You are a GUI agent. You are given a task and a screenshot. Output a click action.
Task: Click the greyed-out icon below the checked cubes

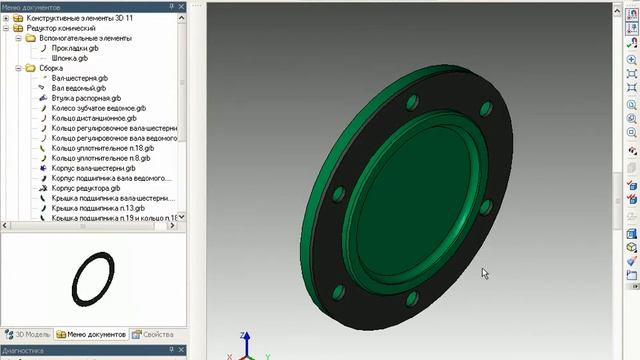[631, 216]
